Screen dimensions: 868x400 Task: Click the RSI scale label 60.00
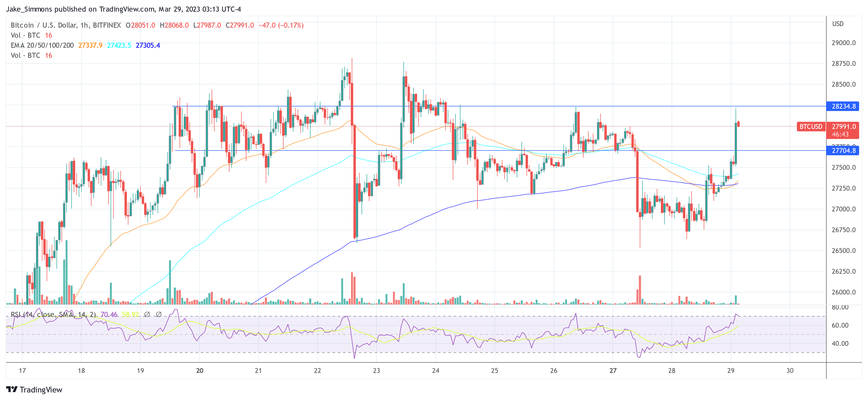pyautogui.click(x=840, y=325)
